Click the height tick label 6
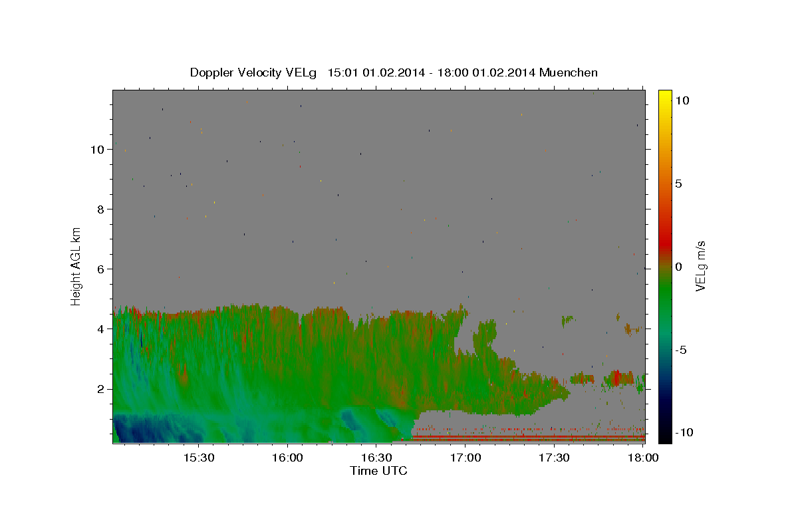Viewport: 798px width, 532px height. pos(101,269)
